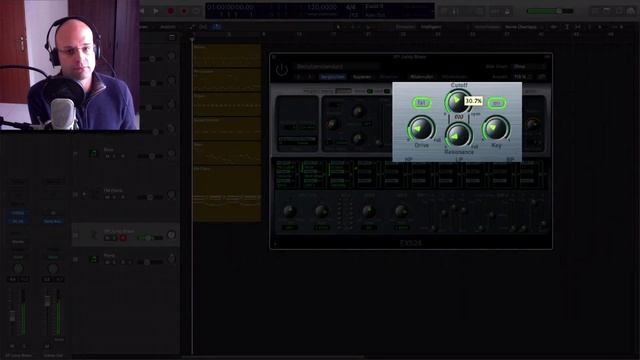This screenshot has width=640, height=360.
Task: Solo the Bass track
Action: (x=114, y=156)
